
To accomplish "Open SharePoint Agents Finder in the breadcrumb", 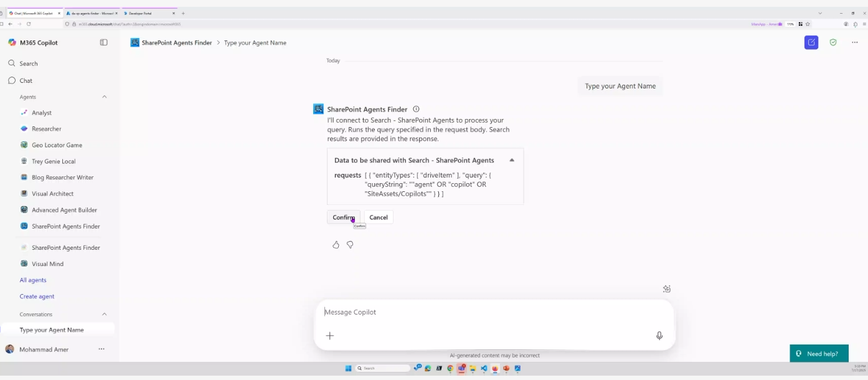I will (x=177, y=43).
